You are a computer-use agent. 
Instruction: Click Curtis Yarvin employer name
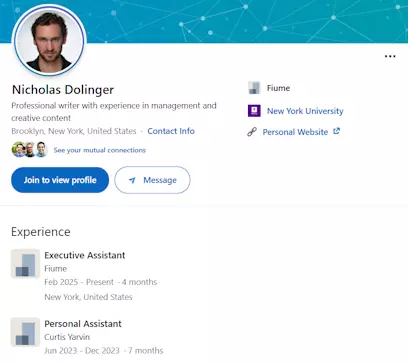click(x=67, y=337)
